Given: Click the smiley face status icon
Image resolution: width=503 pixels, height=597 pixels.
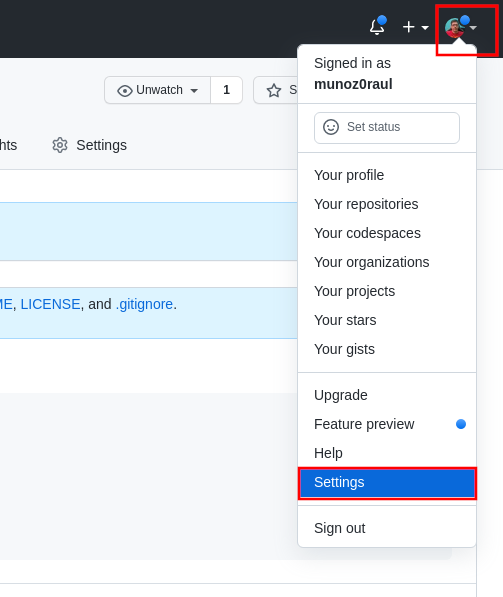Looking at the screenshot, I should tap(331, 127).
